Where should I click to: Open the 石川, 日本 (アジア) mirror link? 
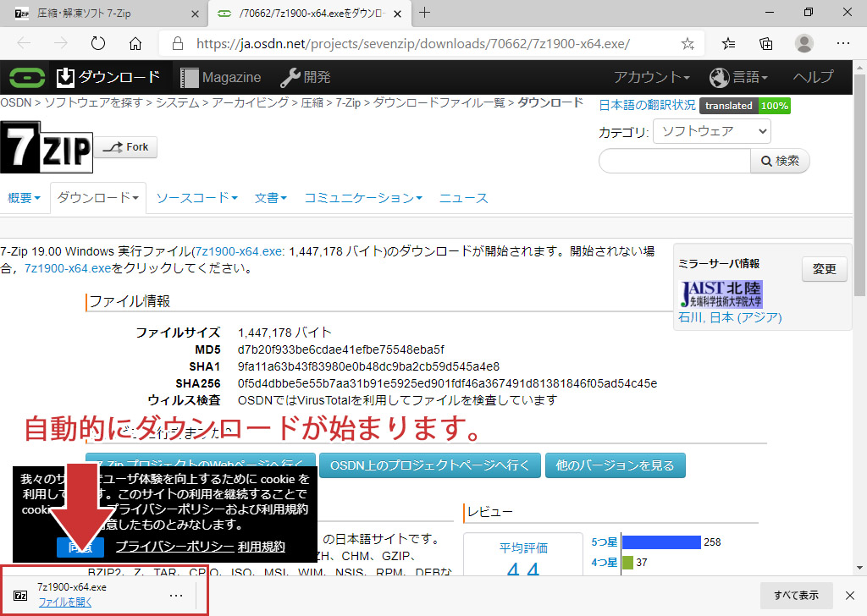pyautogui.click(x=730, y=317)
